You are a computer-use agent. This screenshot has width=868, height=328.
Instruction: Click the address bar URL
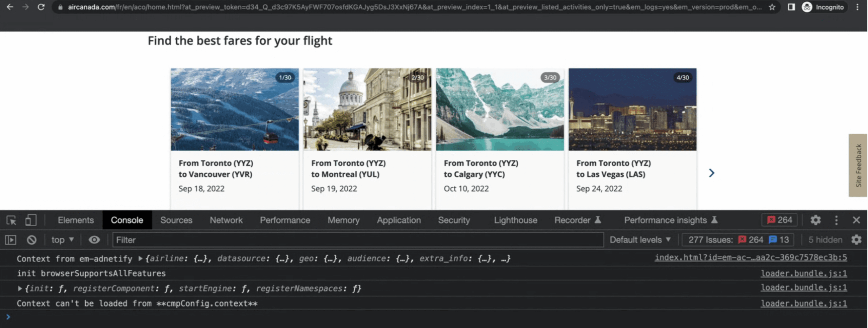[x=414, y=7]
